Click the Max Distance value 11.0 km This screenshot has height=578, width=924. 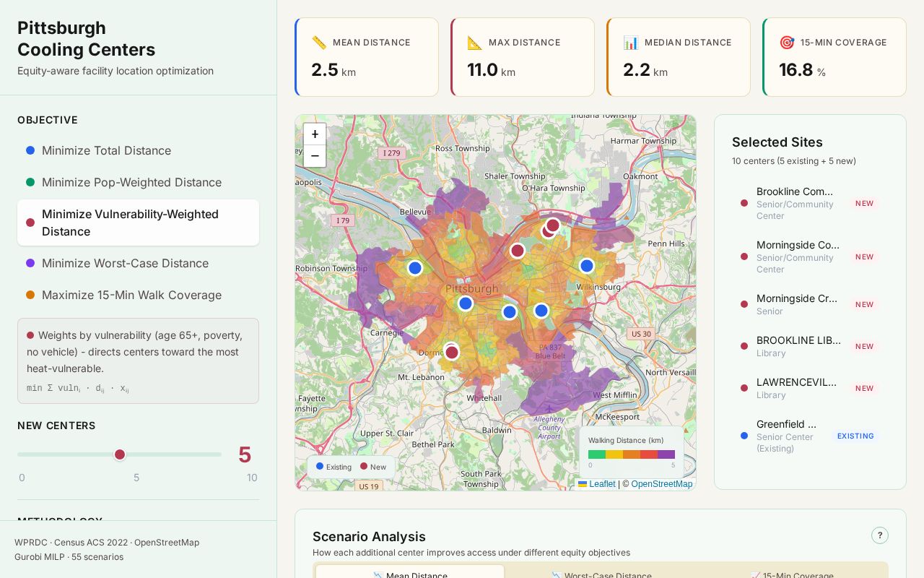click(x=491, y=70)
